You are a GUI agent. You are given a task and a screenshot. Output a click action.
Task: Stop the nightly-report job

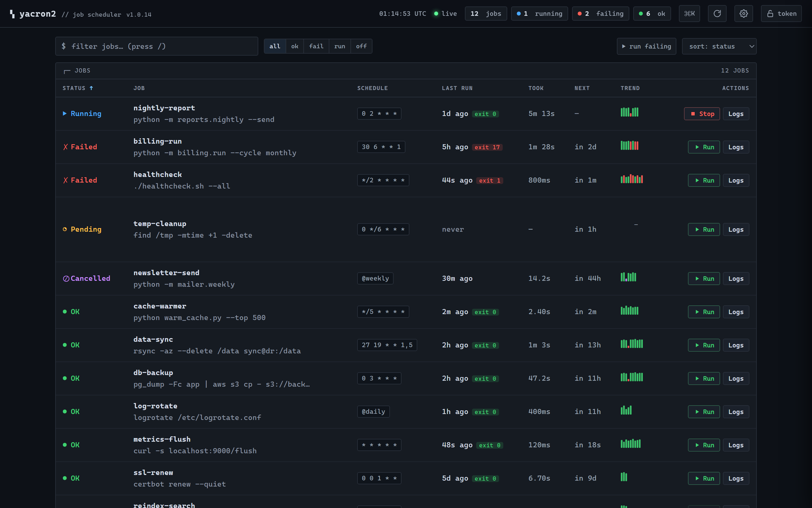point(701,114)
